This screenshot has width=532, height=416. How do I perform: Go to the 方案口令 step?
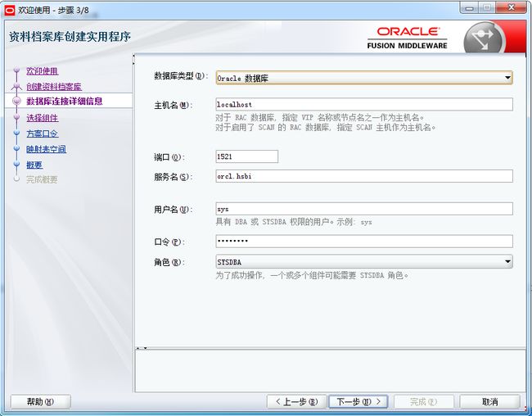(43, 133)
